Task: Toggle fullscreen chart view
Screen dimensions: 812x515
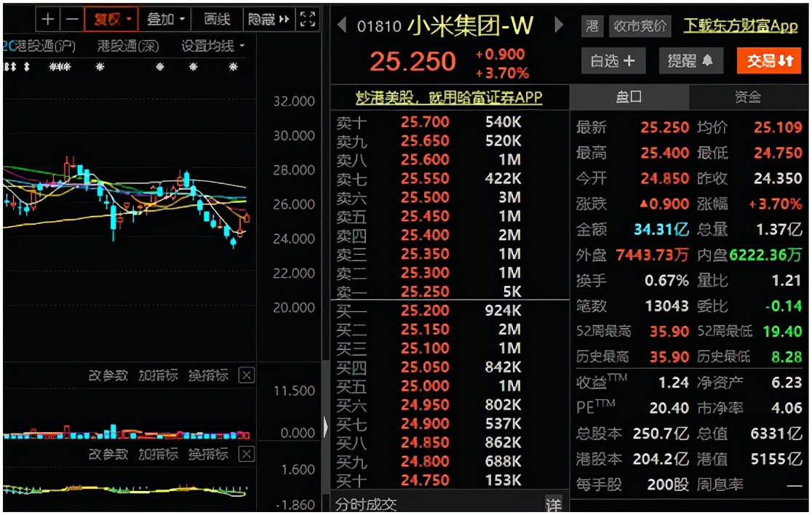Action: point(308,20)
